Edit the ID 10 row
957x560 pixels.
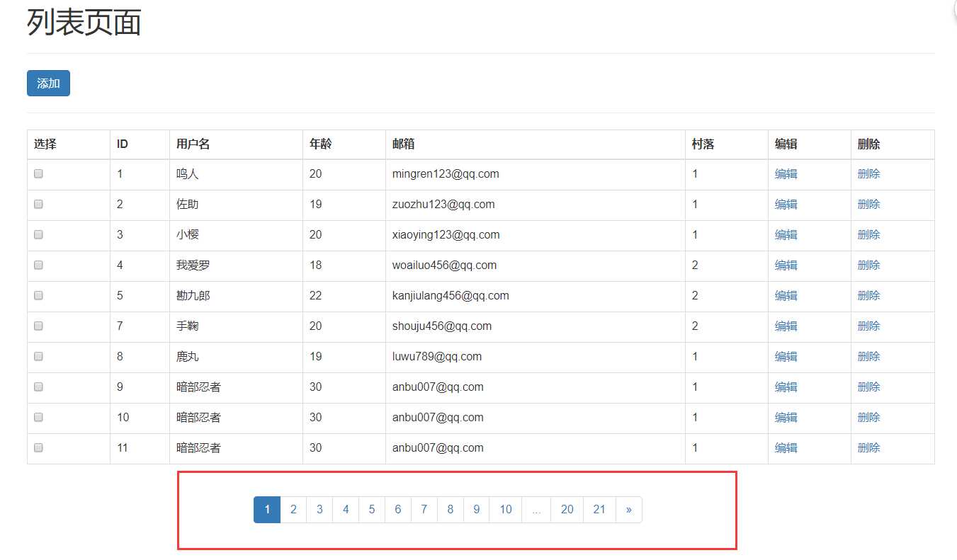pos(786,418)
